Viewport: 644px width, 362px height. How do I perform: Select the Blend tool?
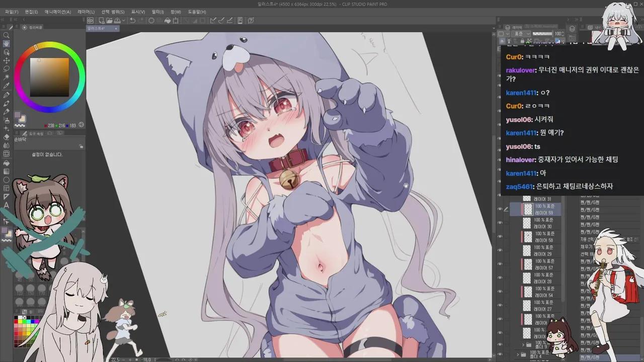pyautogui.click(x=7, y=145)
